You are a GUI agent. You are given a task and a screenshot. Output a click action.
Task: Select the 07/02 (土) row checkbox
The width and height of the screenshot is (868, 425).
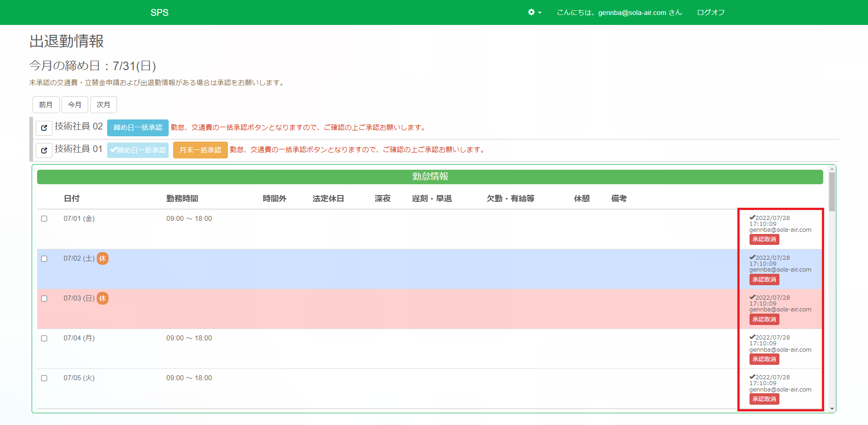[44, 259]
